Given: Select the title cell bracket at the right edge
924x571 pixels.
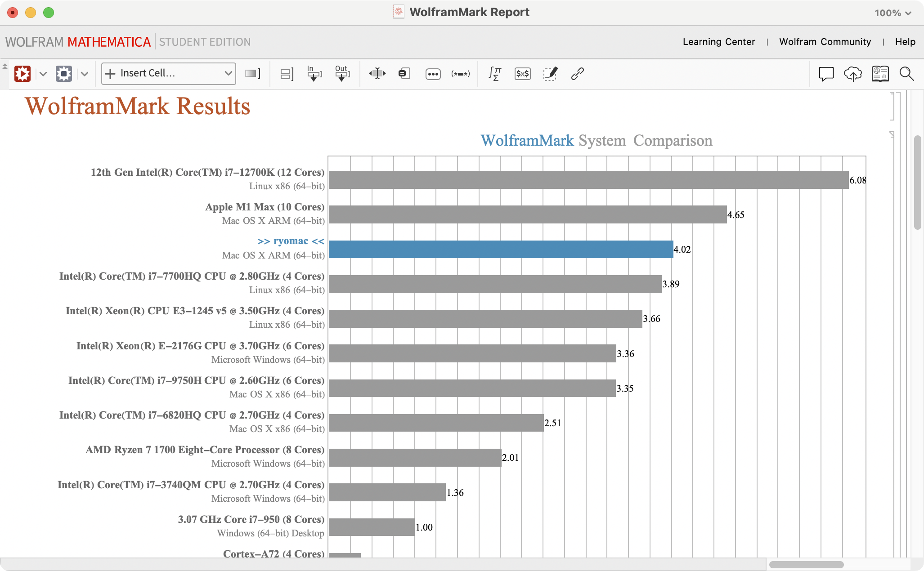Looking at the screenshot, I should tap(892, 106).
